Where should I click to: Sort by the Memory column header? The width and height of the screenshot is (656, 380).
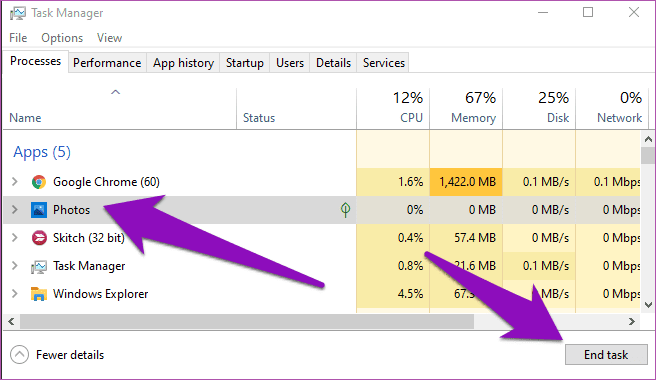click(466, 108)
